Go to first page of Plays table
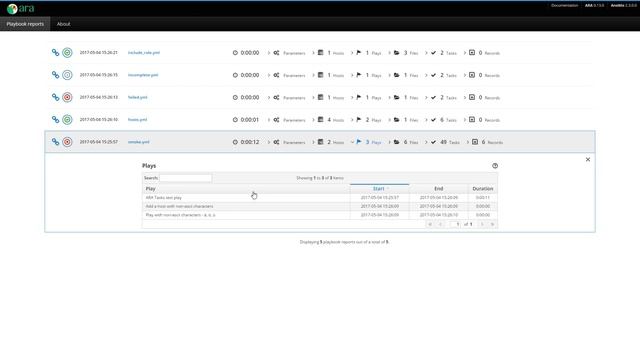The width and height of the screenshot is (640, 360). click(x=429, y=224)
